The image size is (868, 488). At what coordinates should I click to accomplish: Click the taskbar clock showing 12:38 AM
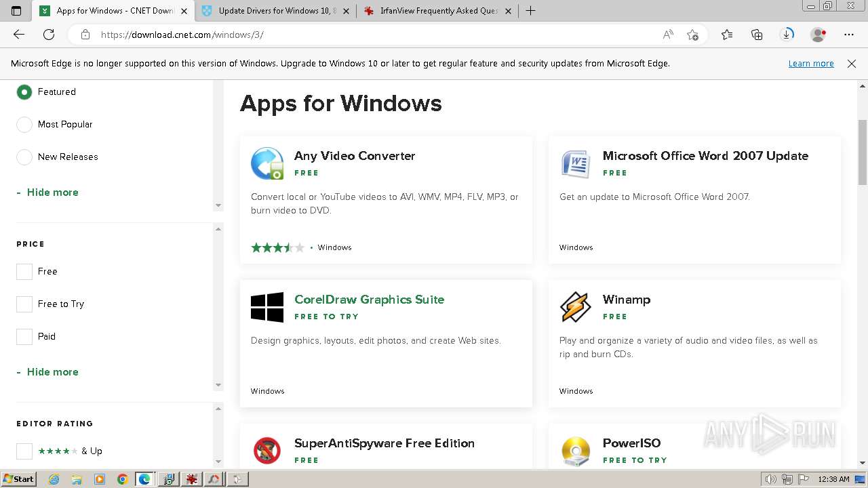pos(834,479)
